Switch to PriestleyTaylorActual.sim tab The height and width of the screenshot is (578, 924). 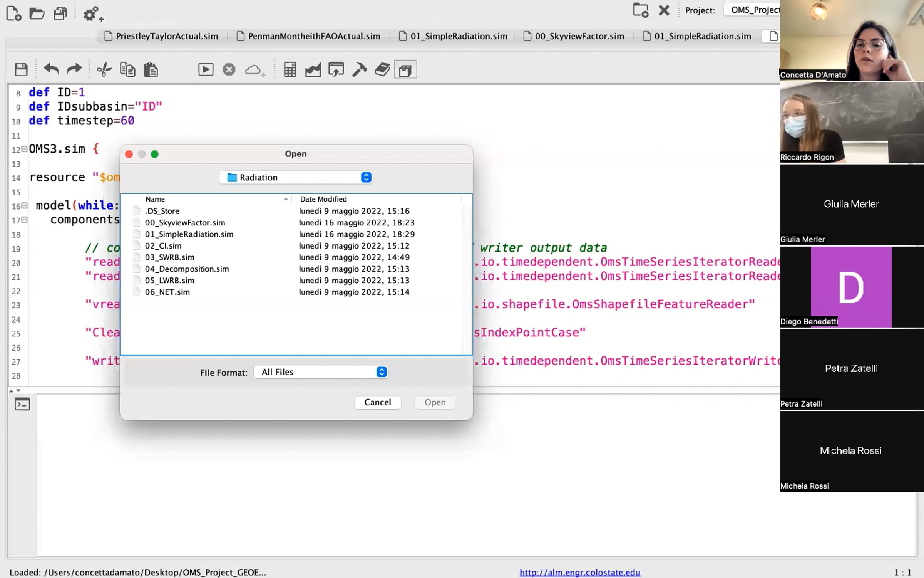coord(162,36)
